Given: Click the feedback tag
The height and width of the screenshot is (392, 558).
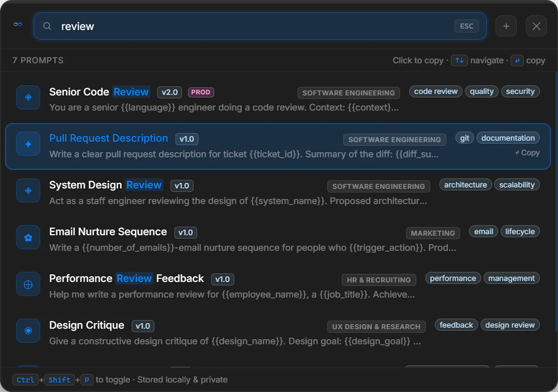Looking at the screenshot, I should (456, 325).
